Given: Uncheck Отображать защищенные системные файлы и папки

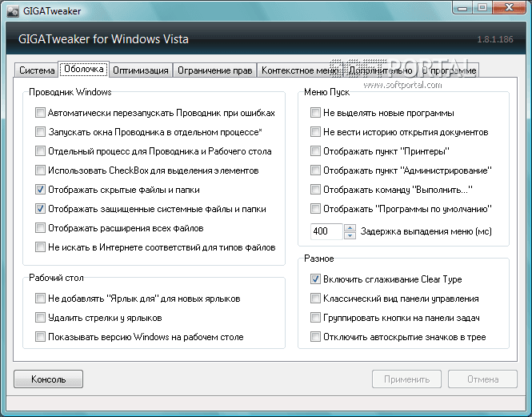Looking at the screenshot, I should tap(40, 208).
